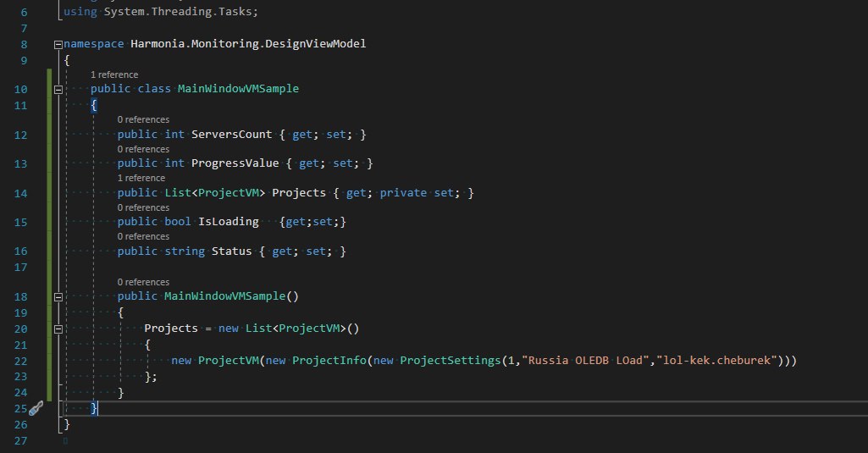Click the 'Harmonia.Monitoring.DesignViewModel' namespace name
The height and width of the screenshot is (453, 868).
tap(248, 44)
